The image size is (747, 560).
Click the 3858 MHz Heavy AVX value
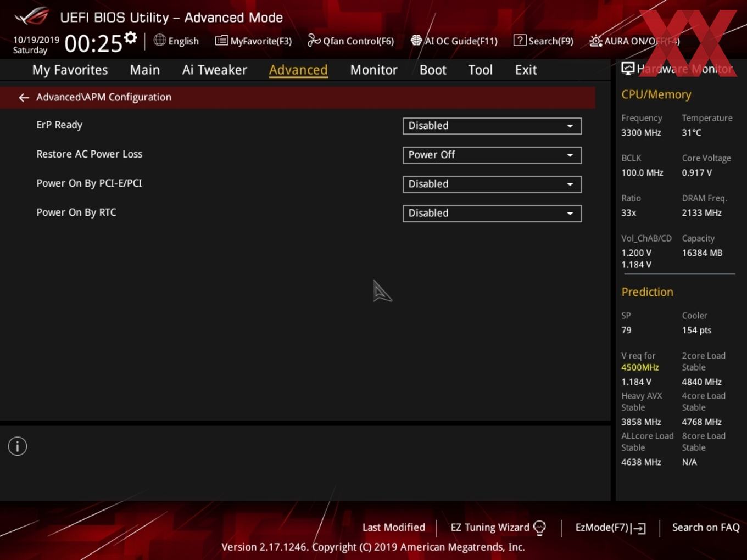pos(641,422)
